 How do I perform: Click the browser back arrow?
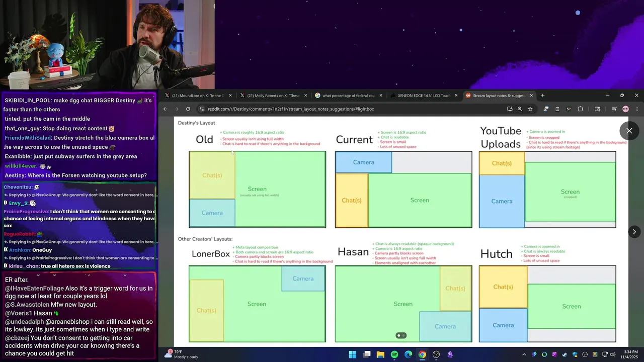pos(165,109)
